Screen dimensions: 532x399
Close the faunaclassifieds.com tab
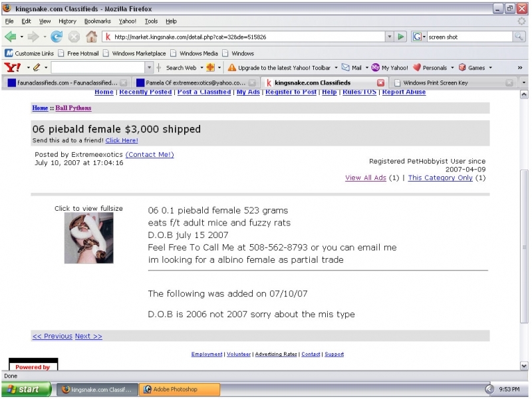[x=124, y=82]
